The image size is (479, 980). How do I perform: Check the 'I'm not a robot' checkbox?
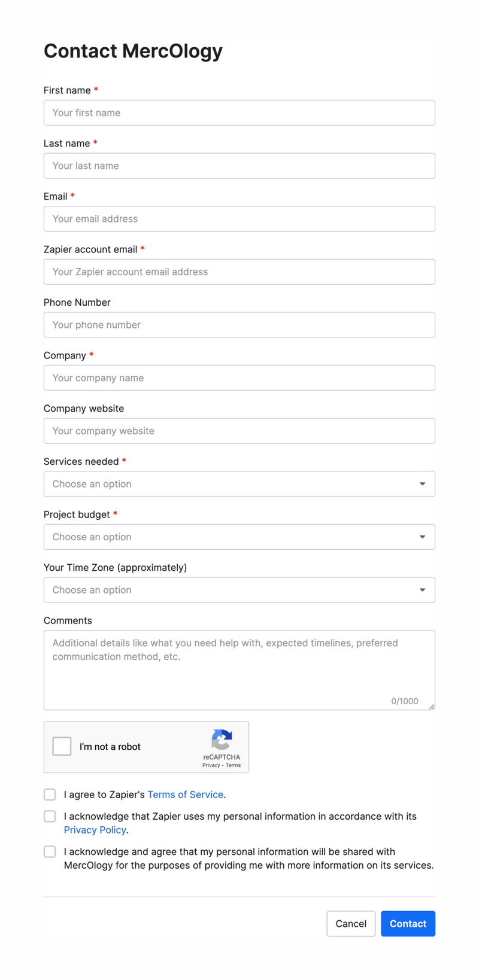pyautogui.click(x=62, y=746)
